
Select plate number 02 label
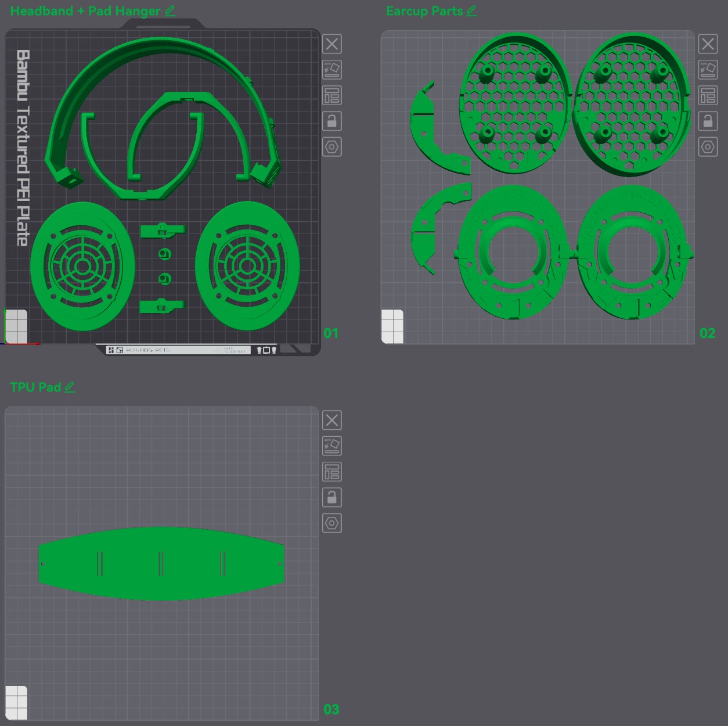click(707, 333)
